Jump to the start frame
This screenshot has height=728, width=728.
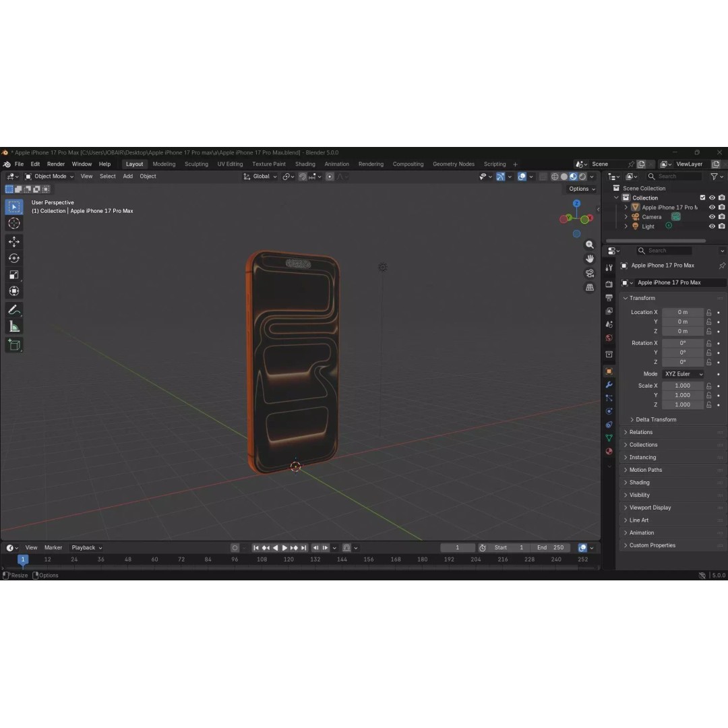[x=256, y=548]
